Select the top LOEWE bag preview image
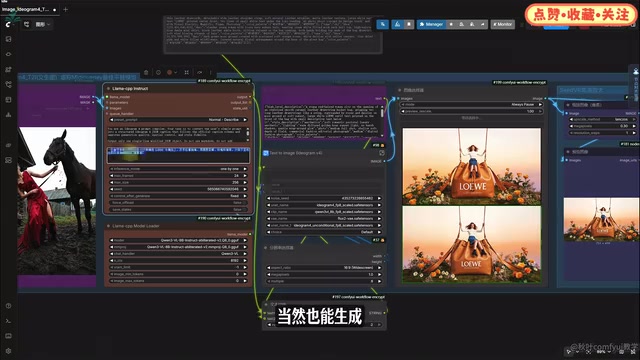Image resolution: width=640 pixels, height=360 pixels. 471,167
